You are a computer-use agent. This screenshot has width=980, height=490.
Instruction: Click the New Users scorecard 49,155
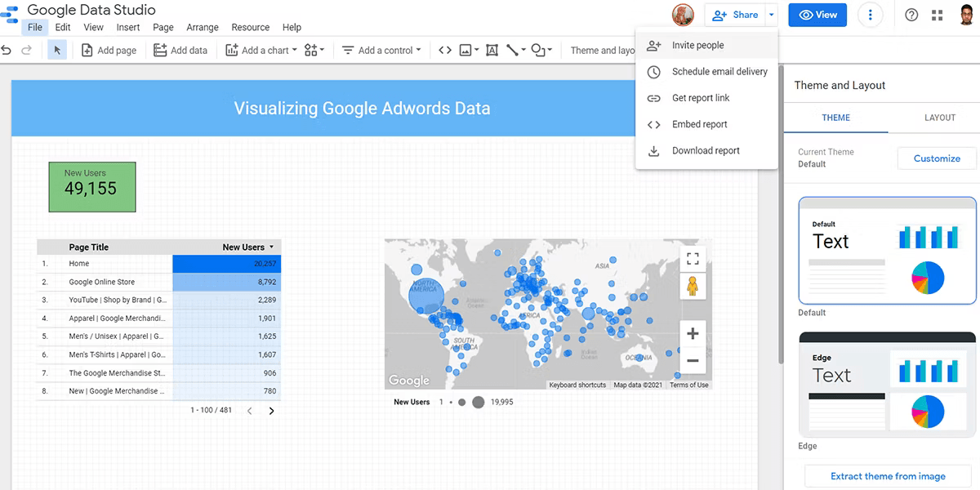tap(91, 186)
